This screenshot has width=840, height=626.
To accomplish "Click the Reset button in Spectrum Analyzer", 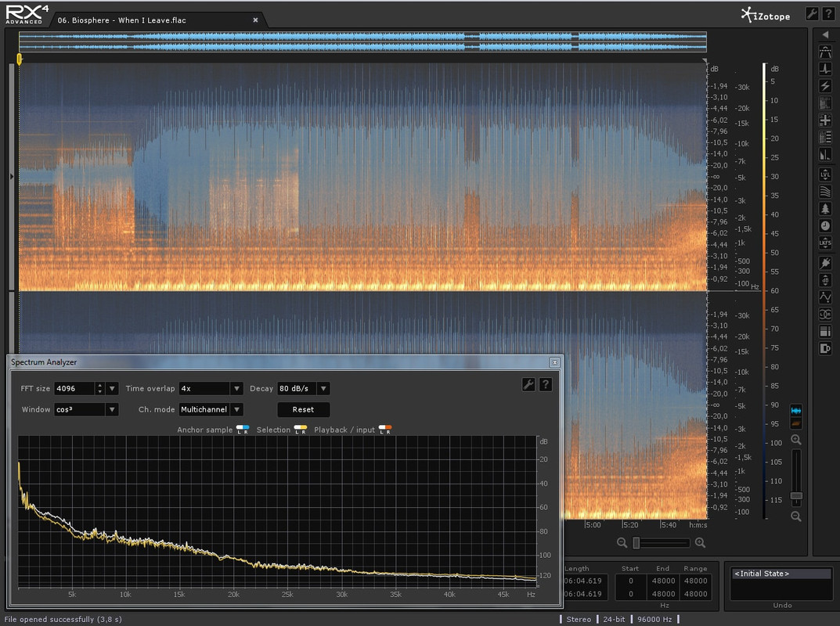I will tap(303, 409).
